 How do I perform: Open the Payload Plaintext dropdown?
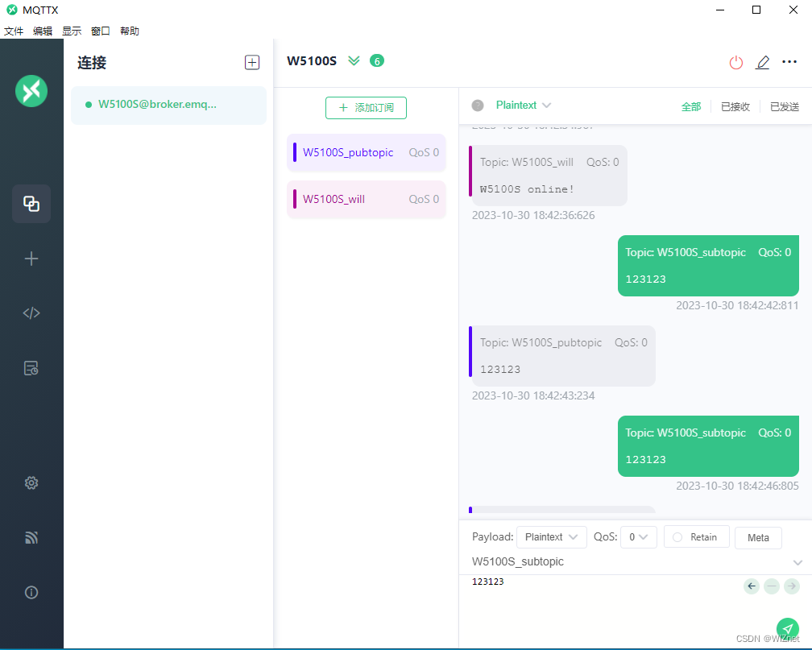coord(552,537)
